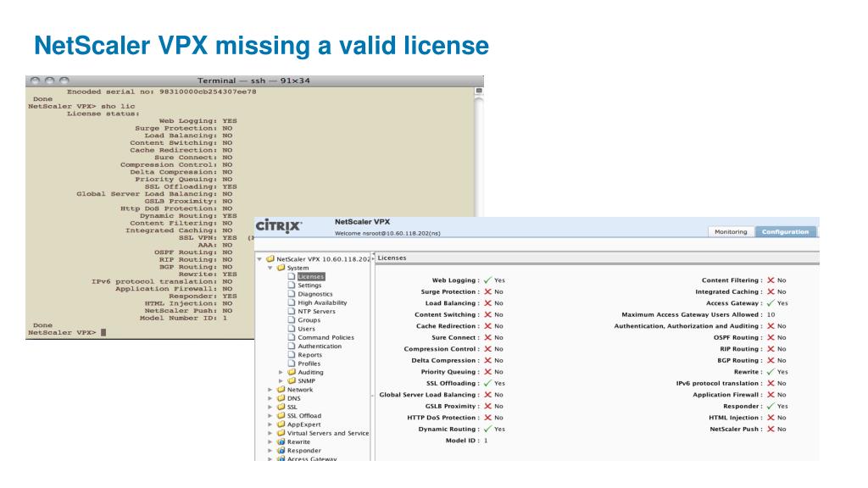Expand the DNS folder arrow
Screen dimensions: 868x488
tap(270, 398)
